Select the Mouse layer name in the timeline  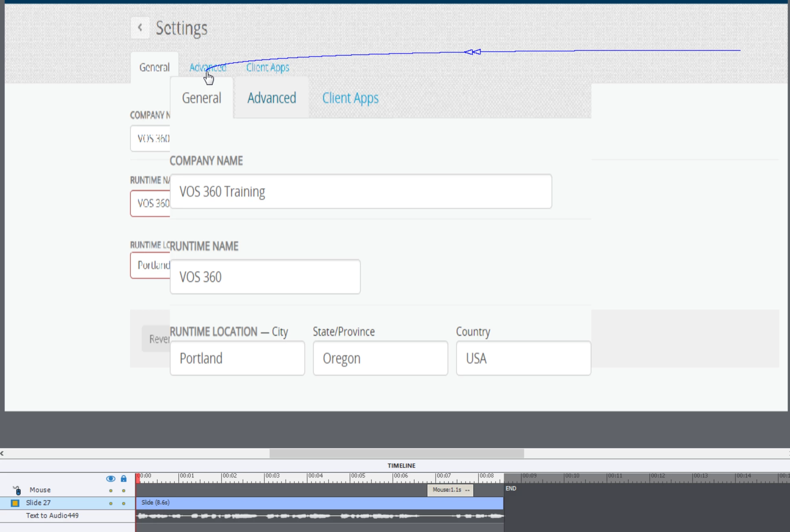click(x=40, y=490)
